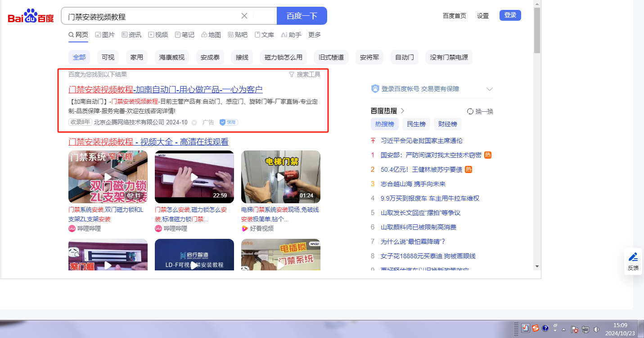The height and width of the screenshot is (338, 644).
Task: Select the 没有门禁电源 filter chip
Action: point(449,57)
